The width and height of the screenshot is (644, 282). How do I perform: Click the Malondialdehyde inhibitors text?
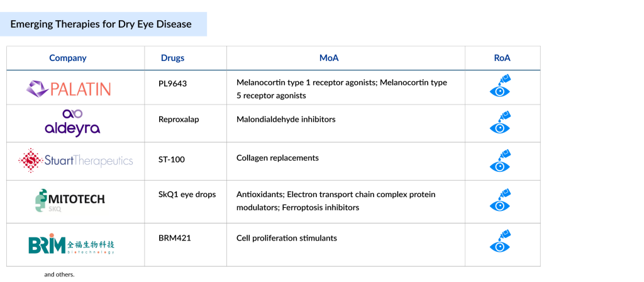286,119
